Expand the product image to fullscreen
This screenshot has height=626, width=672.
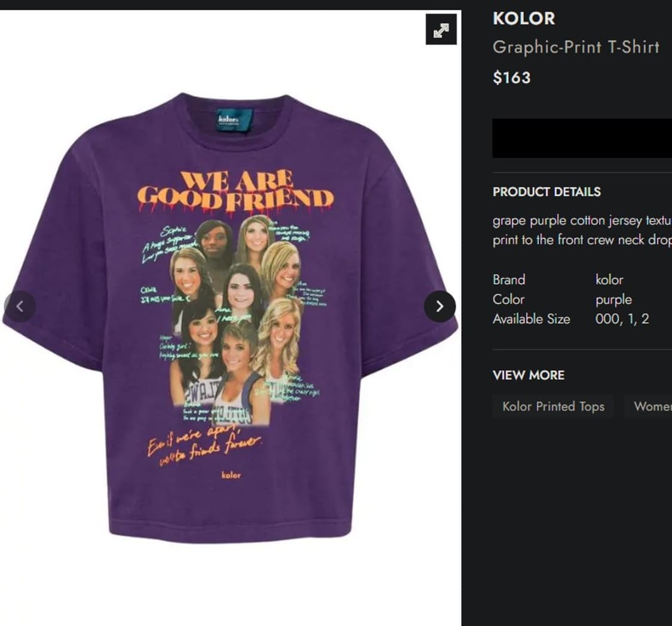(441, 29)
